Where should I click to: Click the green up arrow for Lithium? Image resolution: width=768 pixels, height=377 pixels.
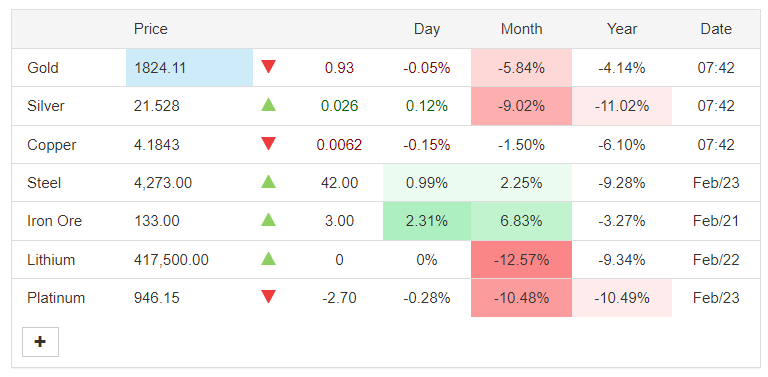[x=268, y=259]
